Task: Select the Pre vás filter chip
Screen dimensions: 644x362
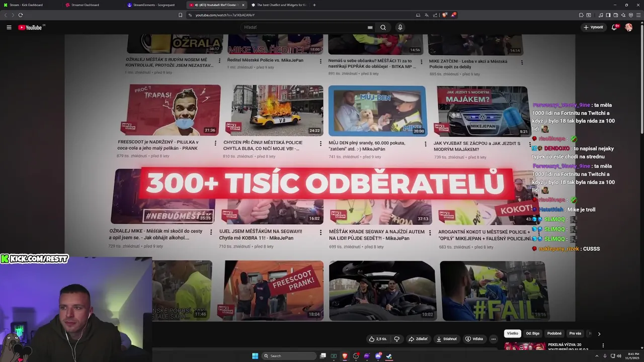Action: tap(575, 333)
